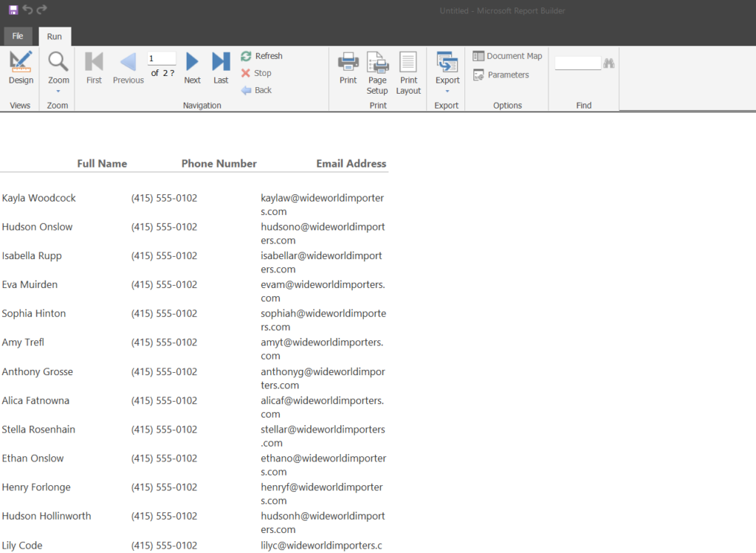Click the Find binoculars icon
This screenshot has height=553, width=756.
(x=609, y=63)
